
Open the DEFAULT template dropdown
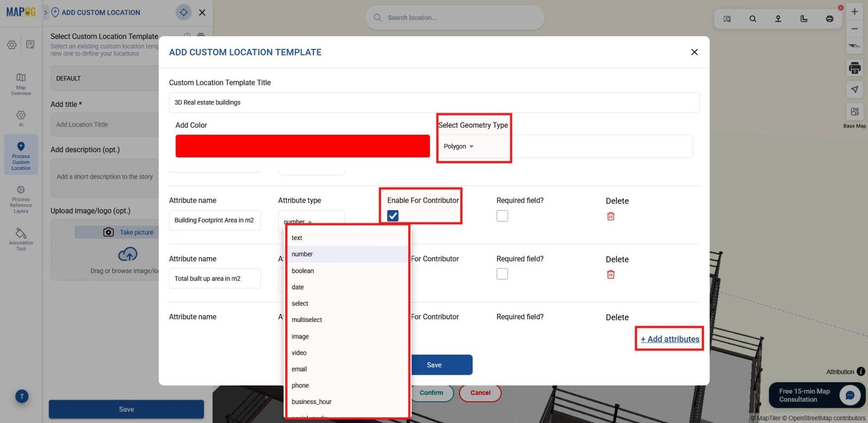[x=104, y=78]
